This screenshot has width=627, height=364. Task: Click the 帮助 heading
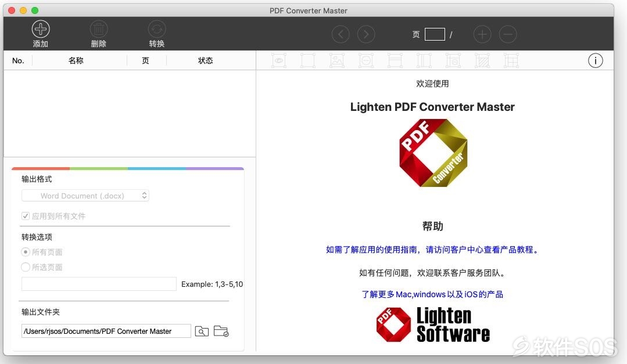(433, 226)
